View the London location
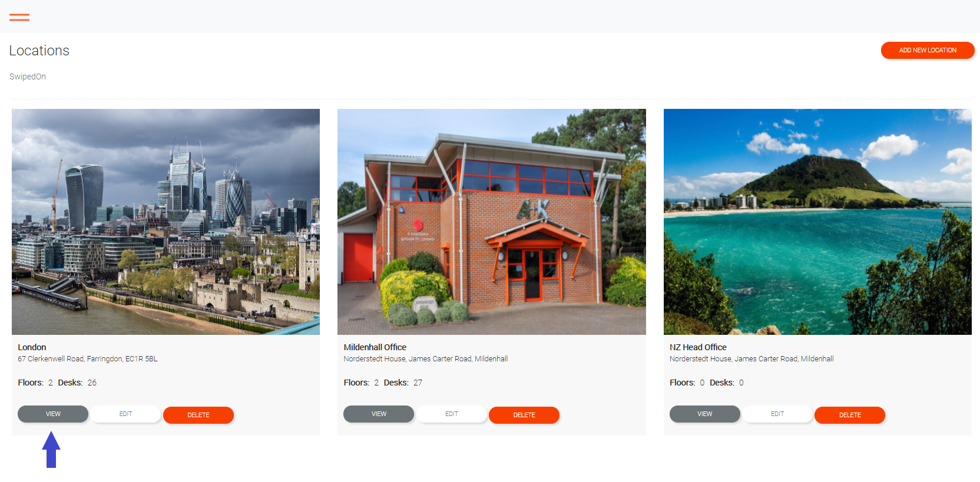The height and width of the screenshot is (482, 980). click(x=53, y=414)
